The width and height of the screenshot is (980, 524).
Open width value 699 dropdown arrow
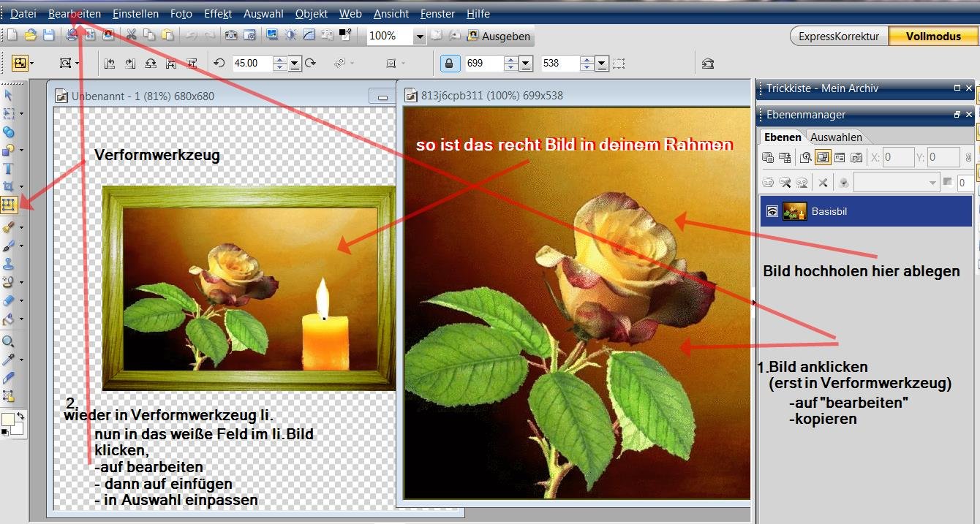(527, 64)
